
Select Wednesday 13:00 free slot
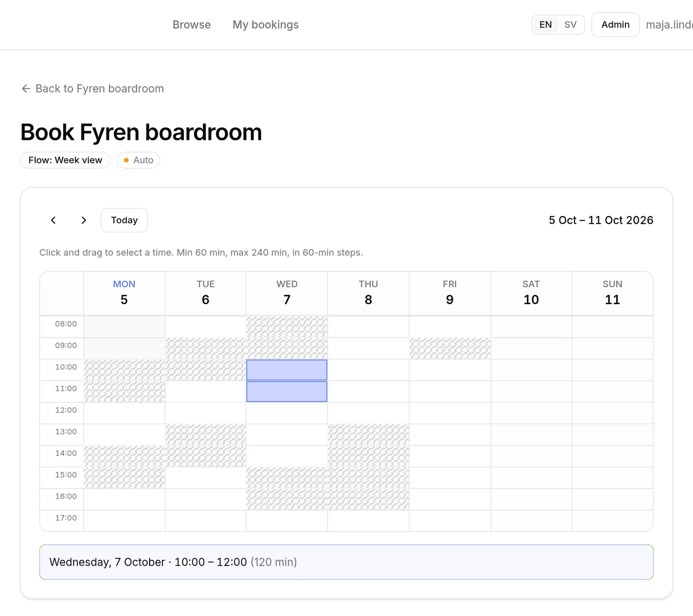pos(287,435)
